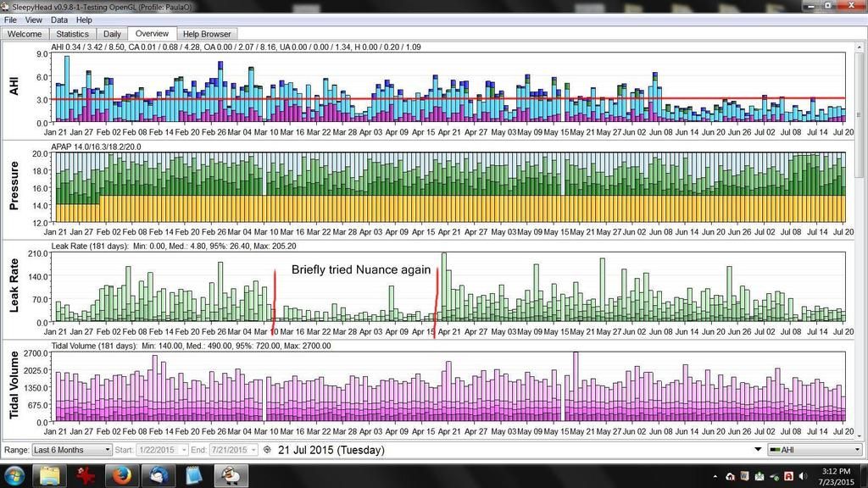Click the black triangle graph list arrow
Screen dimensions: 868x488
(x=758, y=450)
